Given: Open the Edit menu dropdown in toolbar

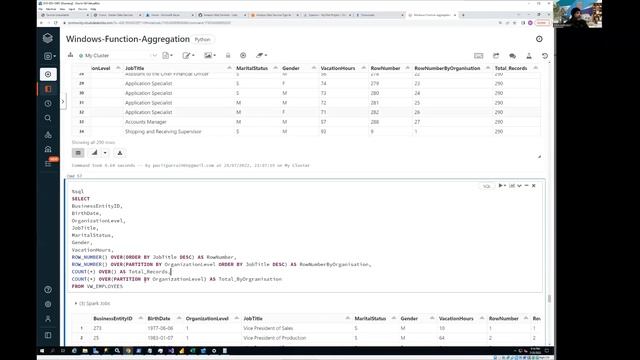Looking at the screenshot, I should point(188,56).
